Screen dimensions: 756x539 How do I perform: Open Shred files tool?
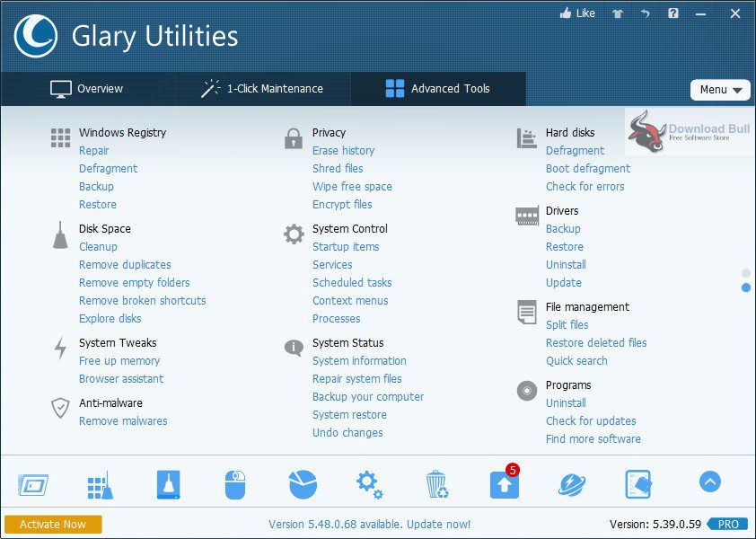pyautogui.click(x=338, y=168)
